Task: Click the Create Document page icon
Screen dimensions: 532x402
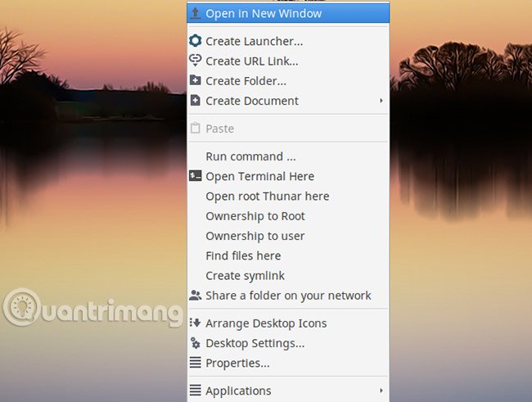Action: click(195, 101)
